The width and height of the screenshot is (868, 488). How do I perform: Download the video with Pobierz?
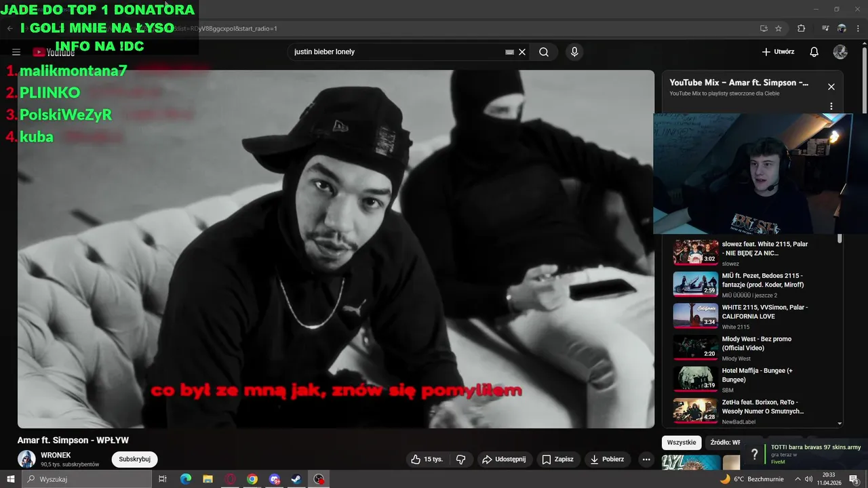[x=607, y=460]
